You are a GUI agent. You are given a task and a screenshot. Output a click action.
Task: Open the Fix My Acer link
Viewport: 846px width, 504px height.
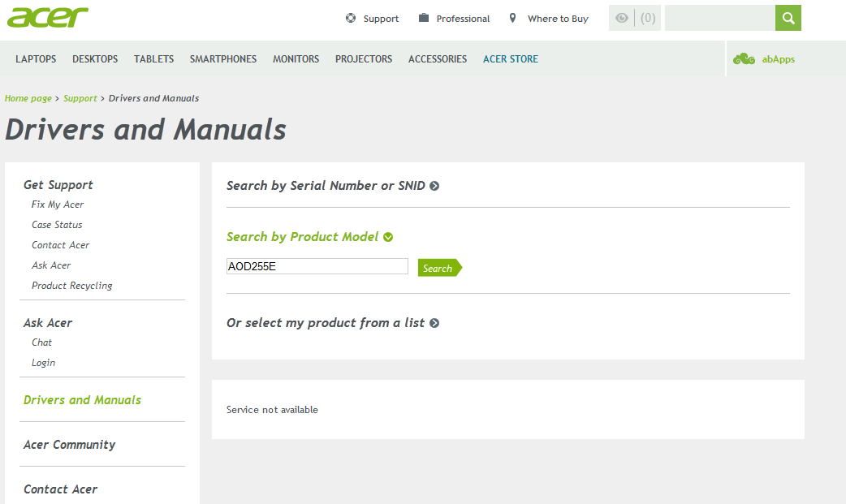[x=58, y=205]
